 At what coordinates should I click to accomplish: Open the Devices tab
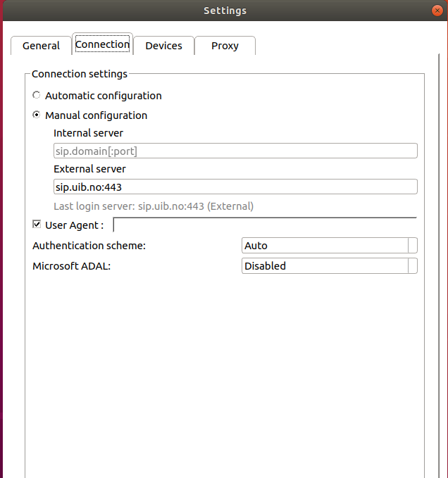click(x=163, y=46)
